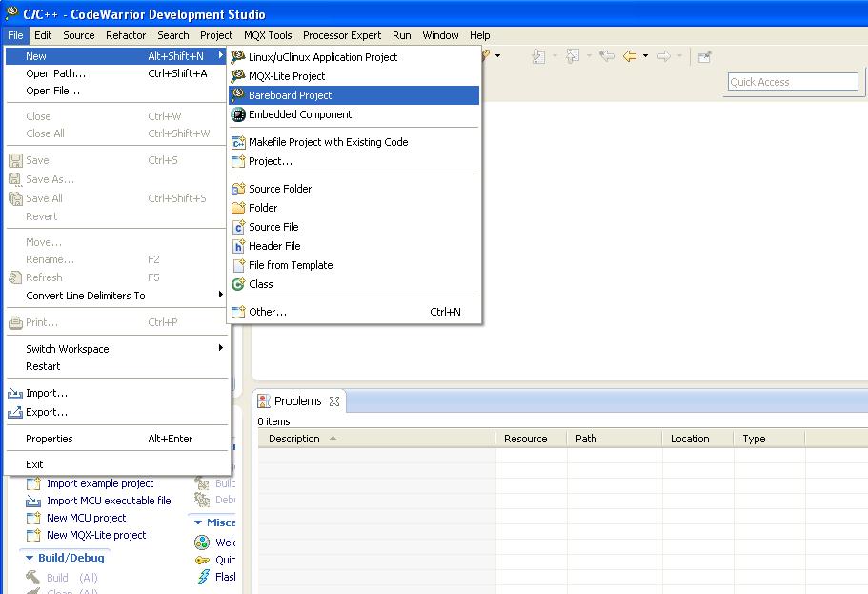Viewport: 868px width, 594px height.
Task: Click the Pin Editor toolbar icon
Action: 704,56
